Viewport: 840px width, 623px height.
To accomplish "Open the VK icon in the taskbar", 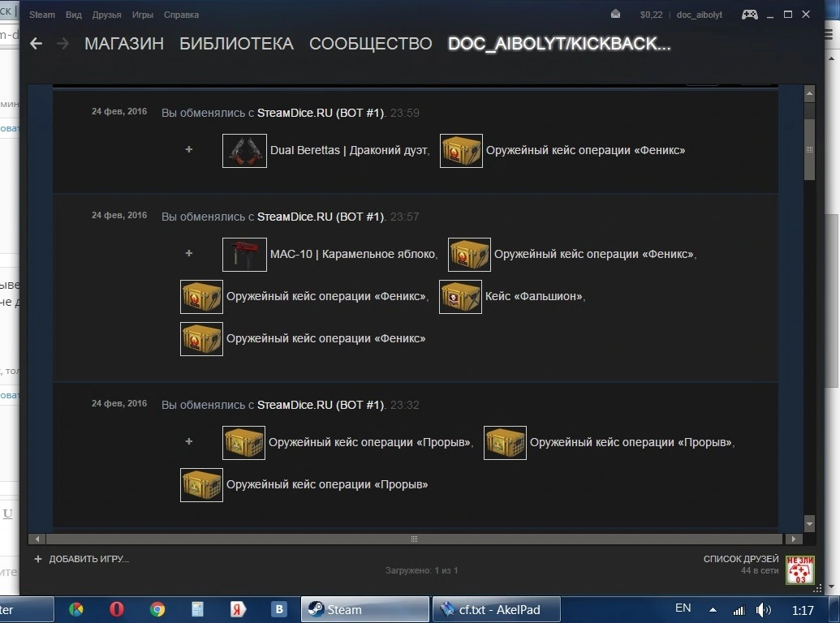I will [279, 609].
